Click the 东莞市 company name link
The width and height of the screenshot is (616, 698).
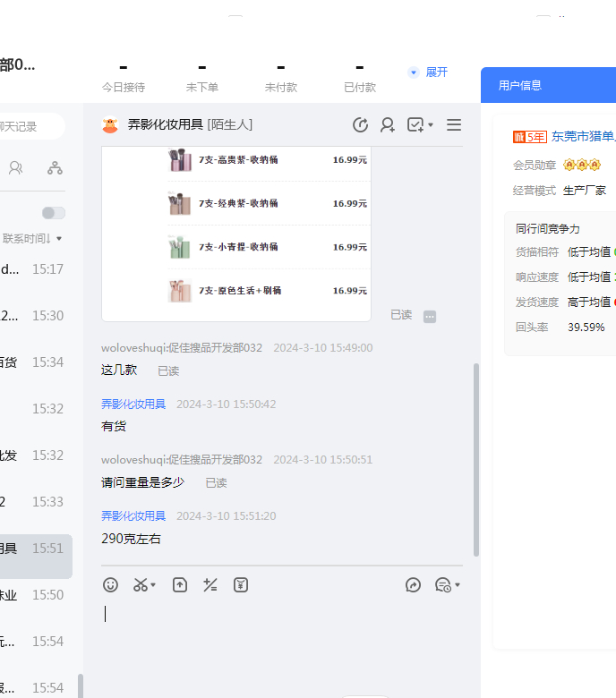(x=583, y=137)
